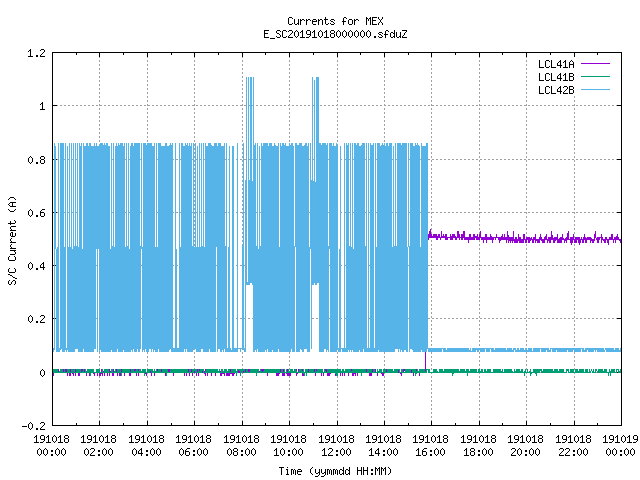Click the y-axis tick value -0.2

click(33, 426)
